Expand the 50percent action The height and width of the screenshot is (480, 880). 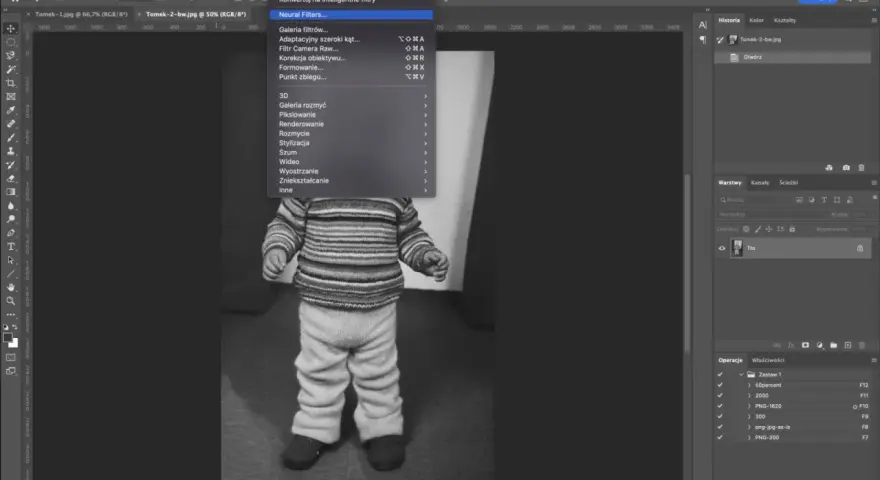tap(749, 385)
